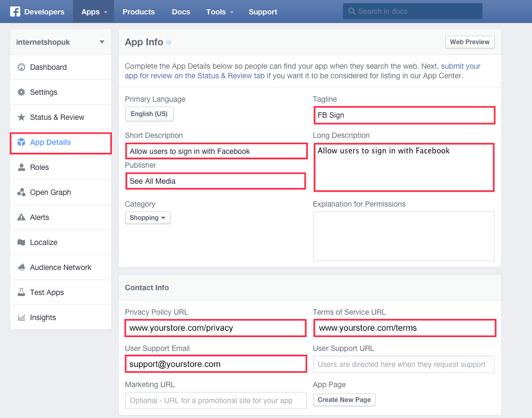Open Docs in top navigation
Image resolution: width=532 pixels, height=418 pixels.
181,12
